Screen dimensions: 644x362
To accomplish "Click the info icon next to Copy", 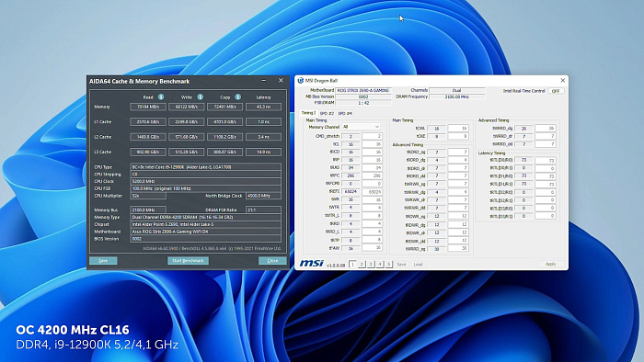I will click(237, 97).
